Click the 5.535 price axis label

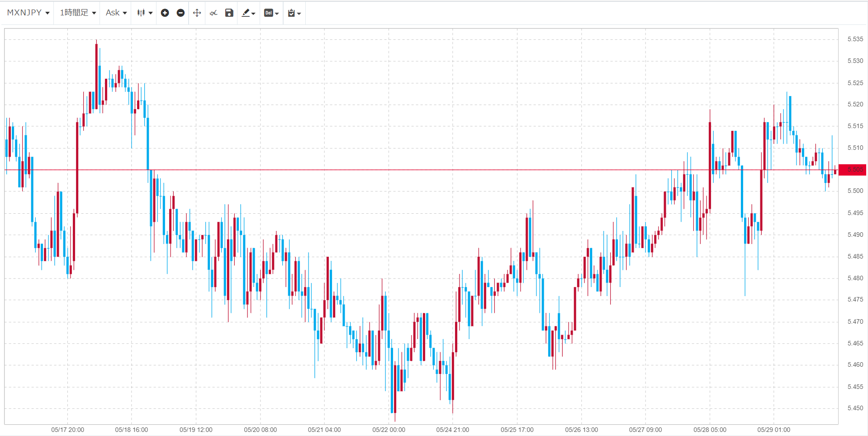[855, 39]
